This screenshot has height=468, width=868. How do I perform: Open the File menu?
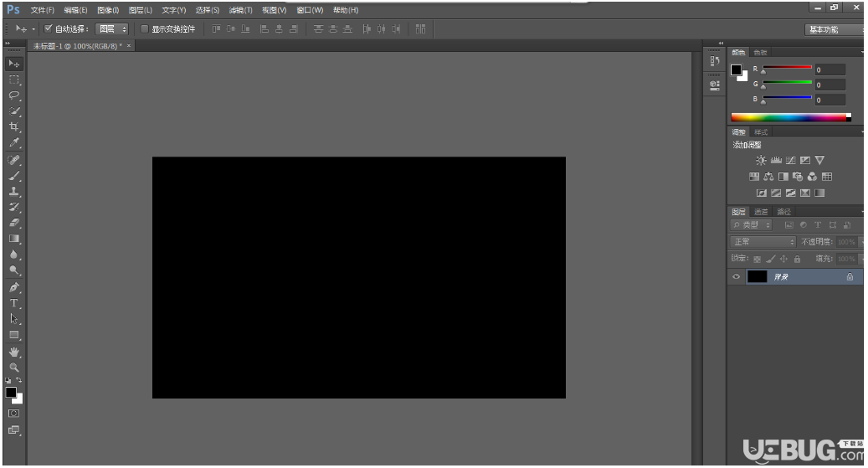point(43,10)
